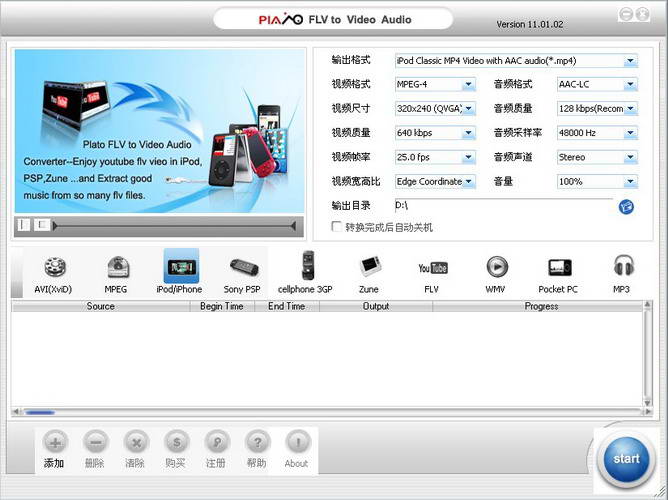Open the 音频采样率 48000 Hz dropdown
Viewport: 668px width, 500px height.
click(x=630, y=133)
